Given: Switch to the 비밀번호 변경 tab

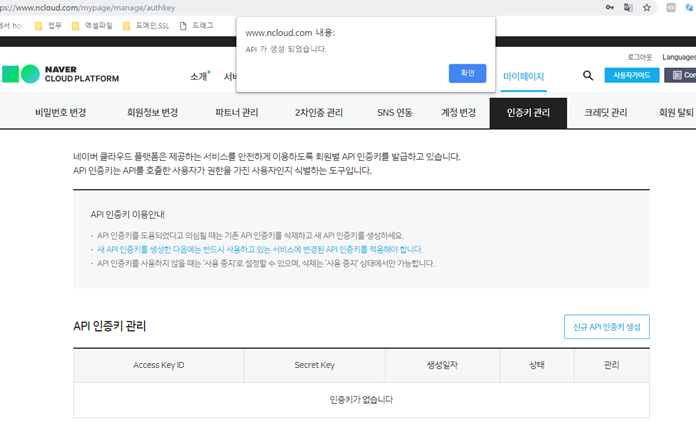Looking at the screenshot, I should [x=60, y=113].
